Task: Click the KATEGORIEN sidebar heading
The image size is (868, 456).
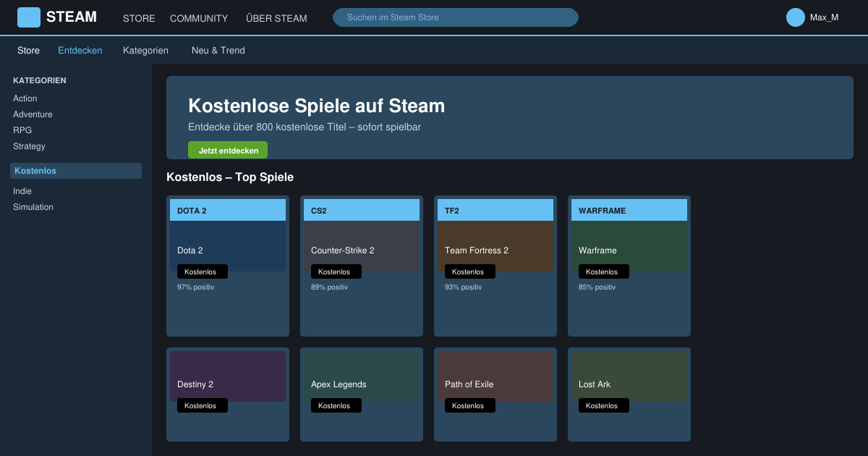Action: point(40,80)
